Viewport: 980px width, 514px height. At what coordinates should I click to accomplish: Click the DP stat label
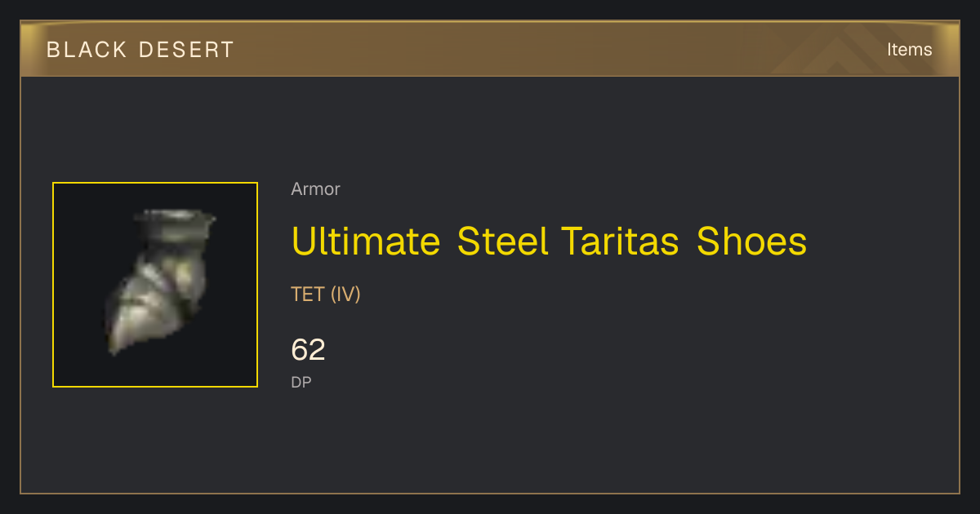pyautogui.click(x=301, y=382)
